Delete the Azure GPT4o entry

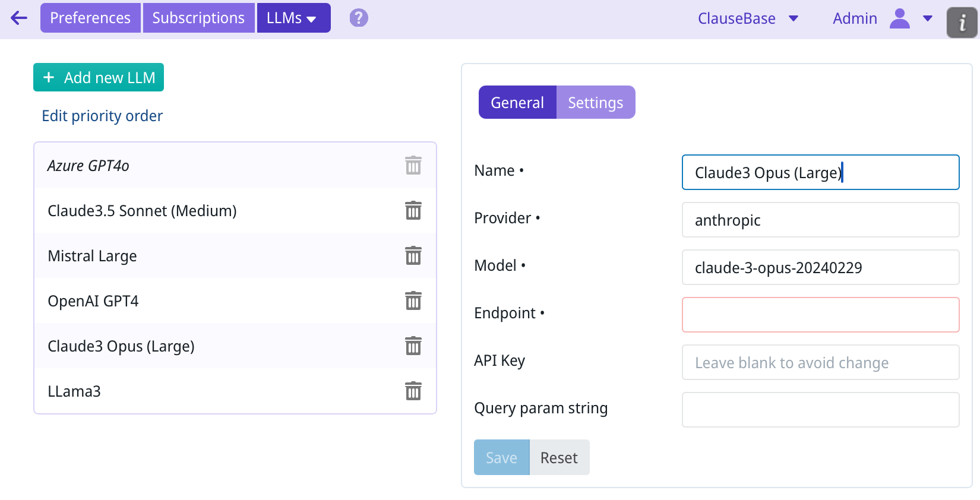click(413, 165)
